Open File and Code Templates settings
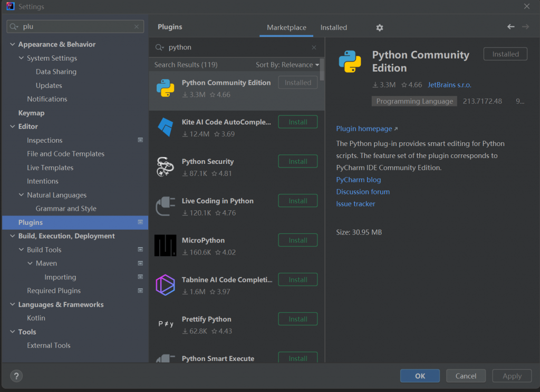 pos(66,154)
